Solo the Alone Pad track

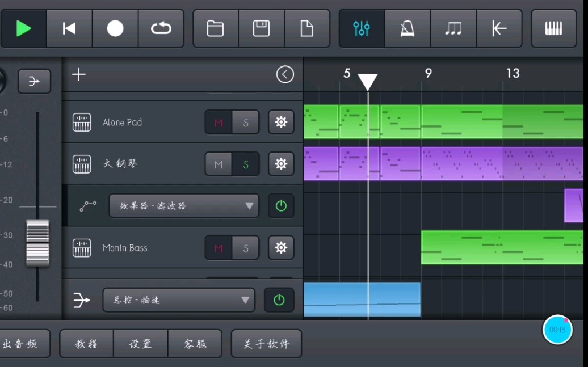coord(246,122)
